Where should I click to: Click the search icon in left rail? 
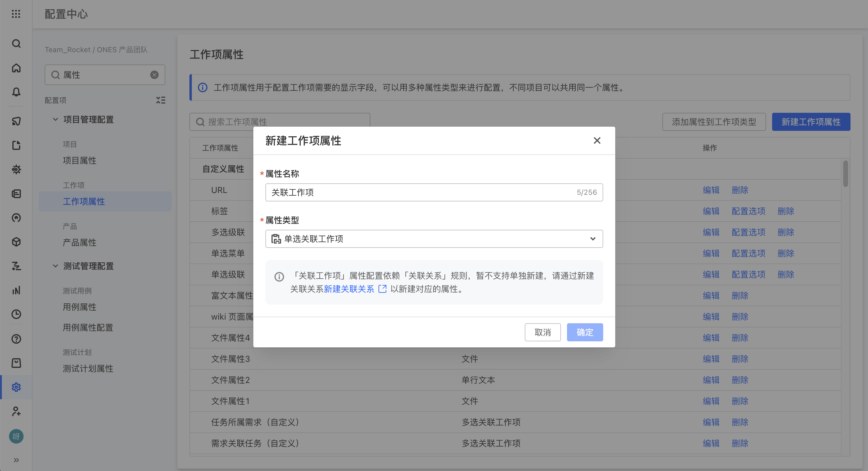click(x=16, y=44)
